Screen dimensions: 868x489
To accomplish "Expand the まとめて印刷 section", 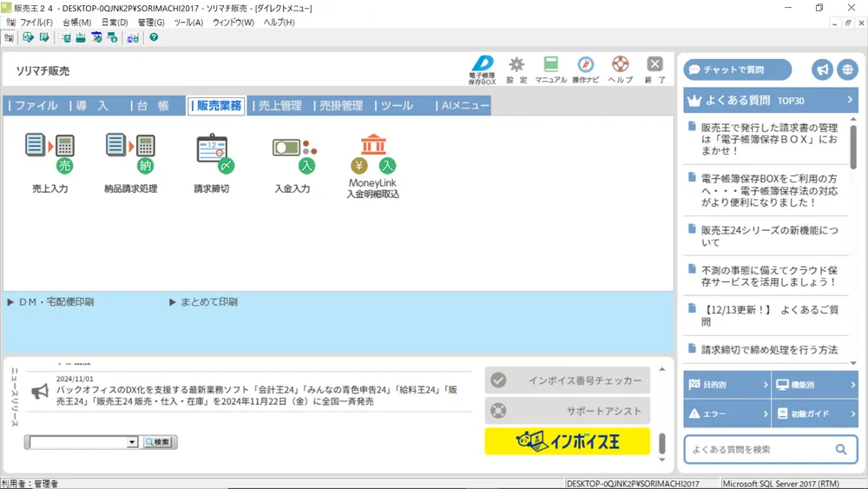I will (x=203, y=302).
